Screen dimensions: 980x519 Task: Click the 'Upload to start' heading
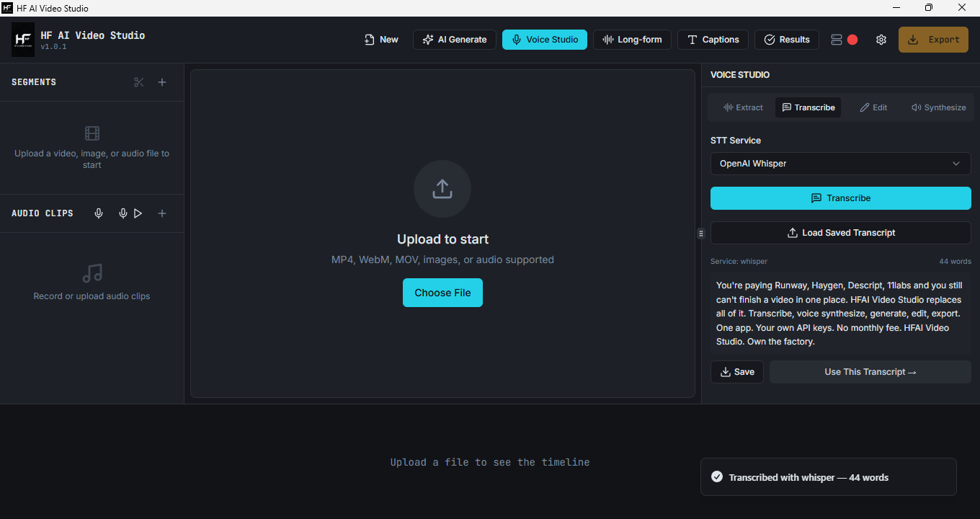coord(442,239)
